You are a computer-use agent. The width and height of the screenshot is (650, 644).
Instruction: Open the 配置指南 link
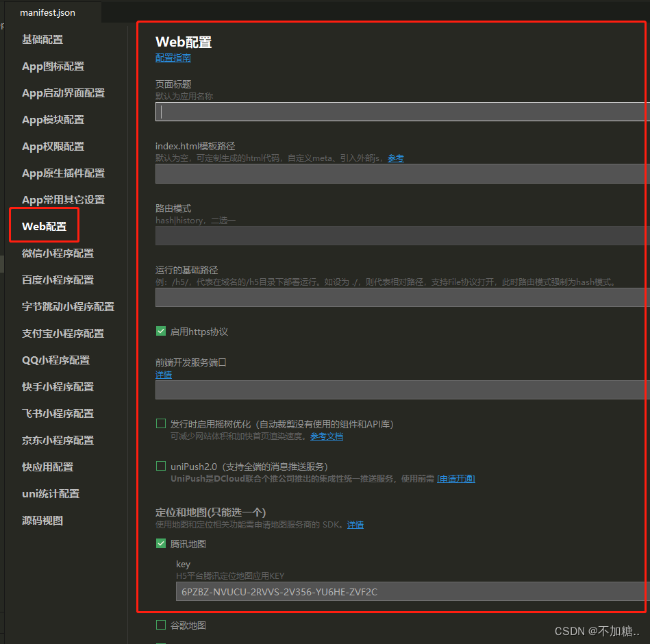pos(173,58)
